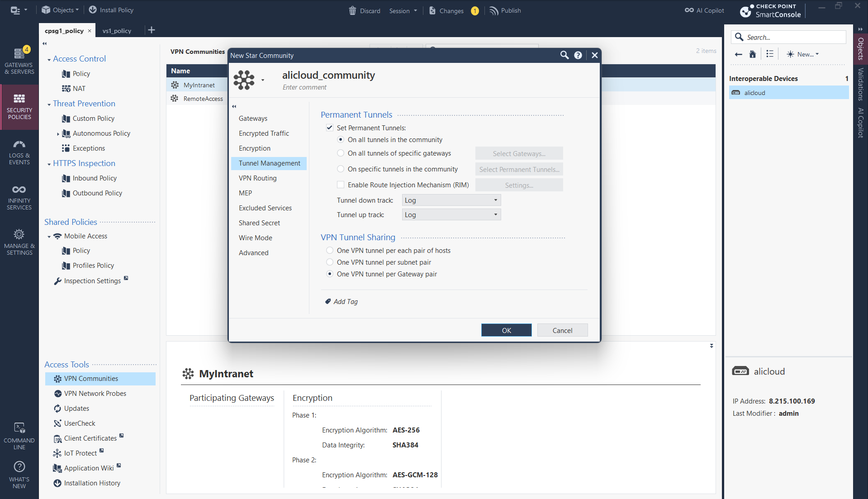This screenshot has width=868, height=499.
Task: Click the star community icon in dialog
Action: coord(244,80)
